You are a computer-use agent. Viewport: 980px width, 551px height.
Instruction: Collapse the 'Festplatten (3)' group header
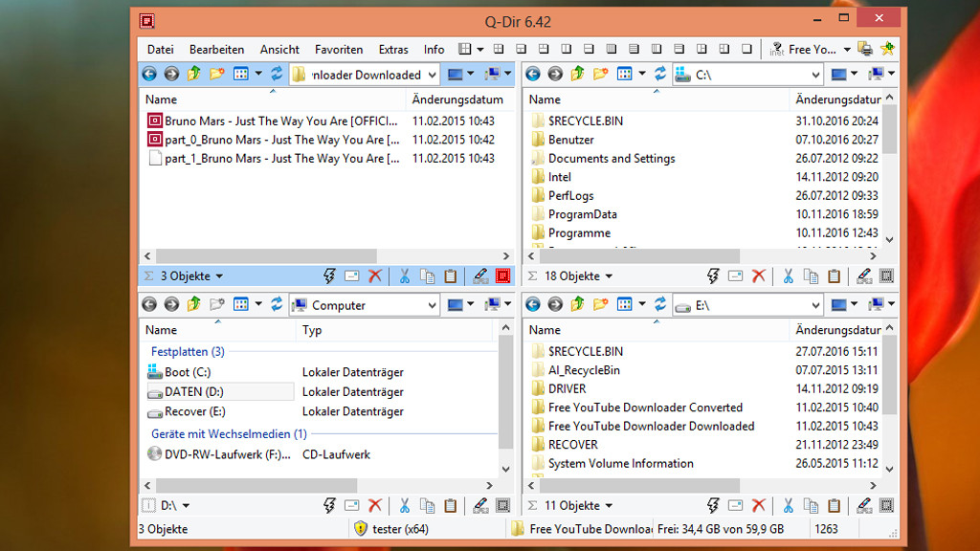pyautogui.click(x=188, y=351)
